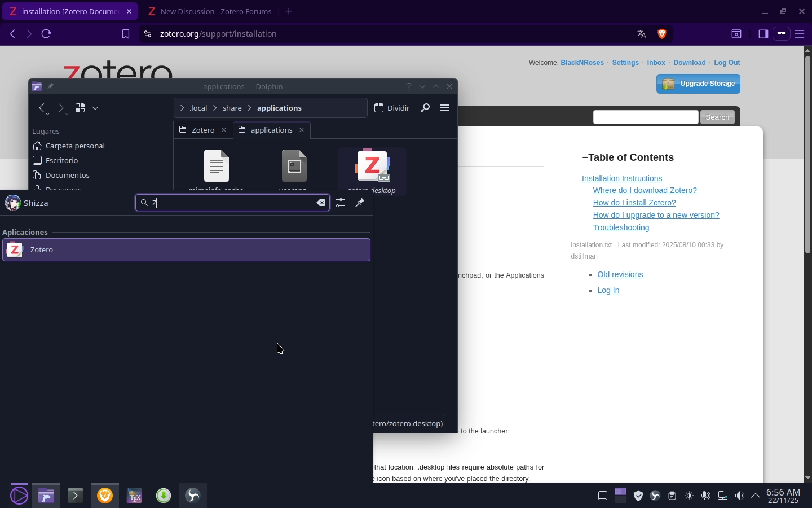Expand Dolphin view mode dropdown arrow
Viewport: 812px width, 508px height.
pos(95,108)
